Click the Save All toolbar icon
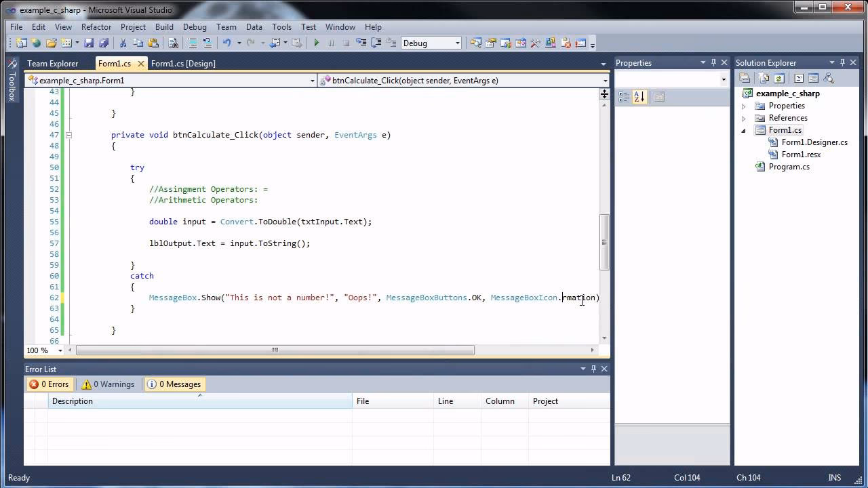868x488 pixels. [x=104, y=43]
